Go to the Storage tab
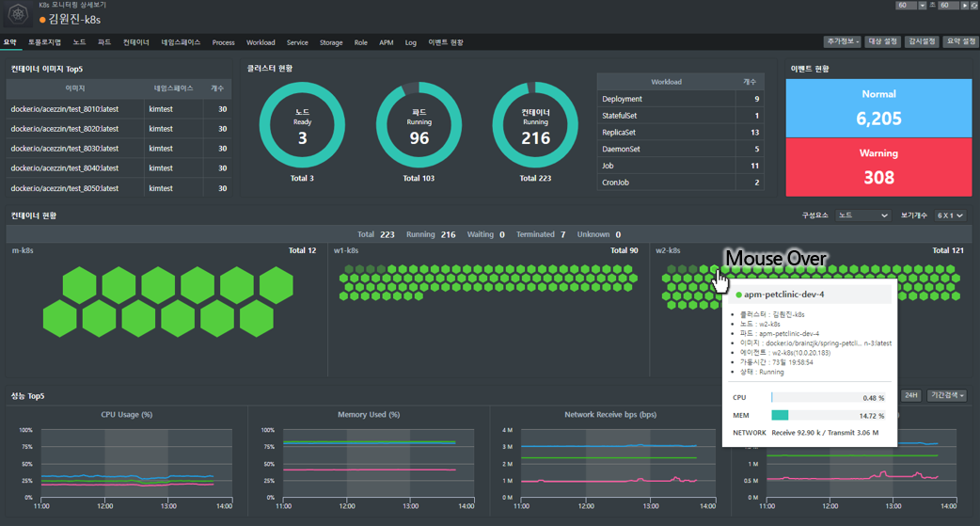The height and width of the screenshot is (526, 980). [x=331, y=42]
